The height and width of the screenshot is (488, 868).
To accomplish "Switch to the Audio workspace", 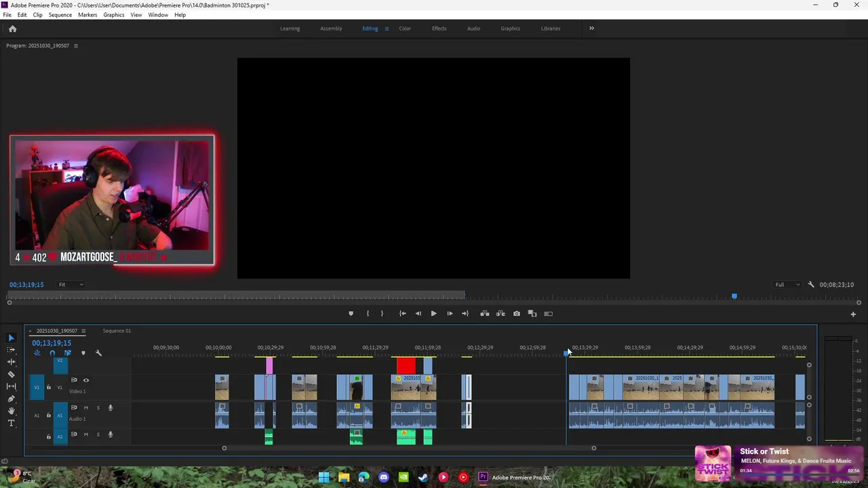I will 473,28.
